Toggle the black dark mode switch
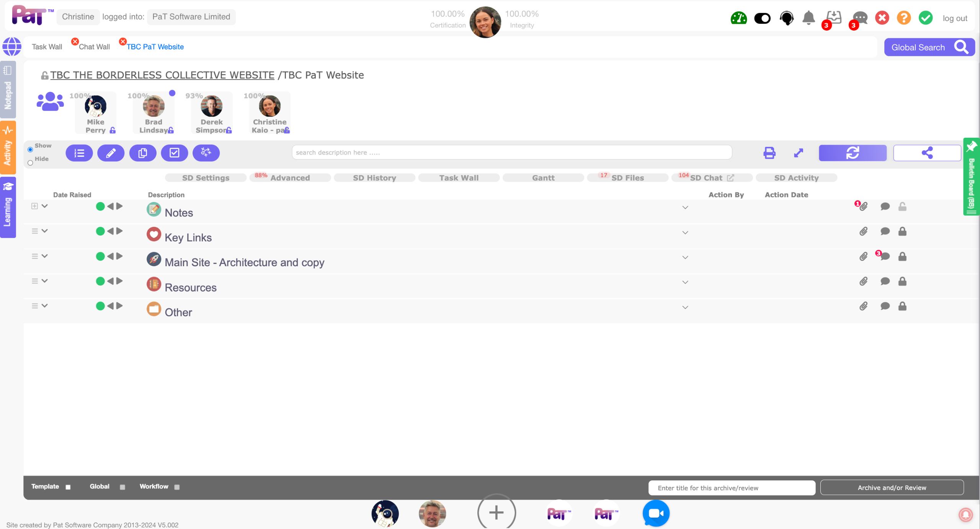 tap(762, 18)
